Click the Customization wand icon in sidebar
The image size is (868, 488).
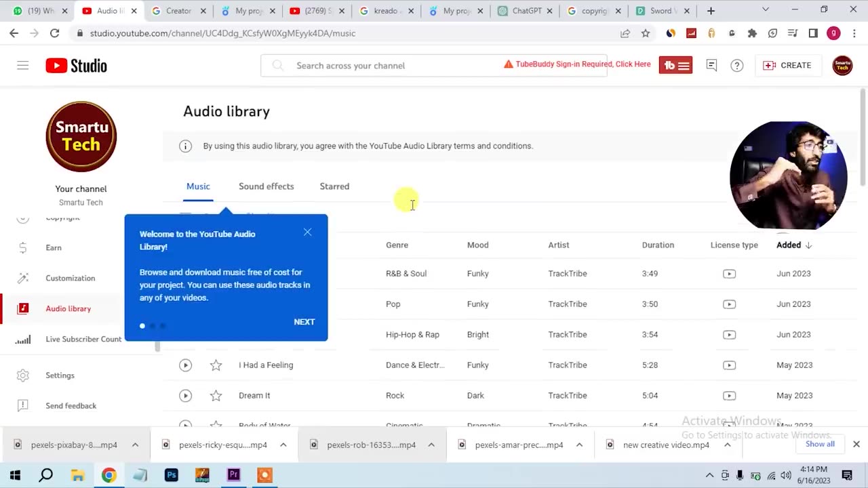coord(23,278)
